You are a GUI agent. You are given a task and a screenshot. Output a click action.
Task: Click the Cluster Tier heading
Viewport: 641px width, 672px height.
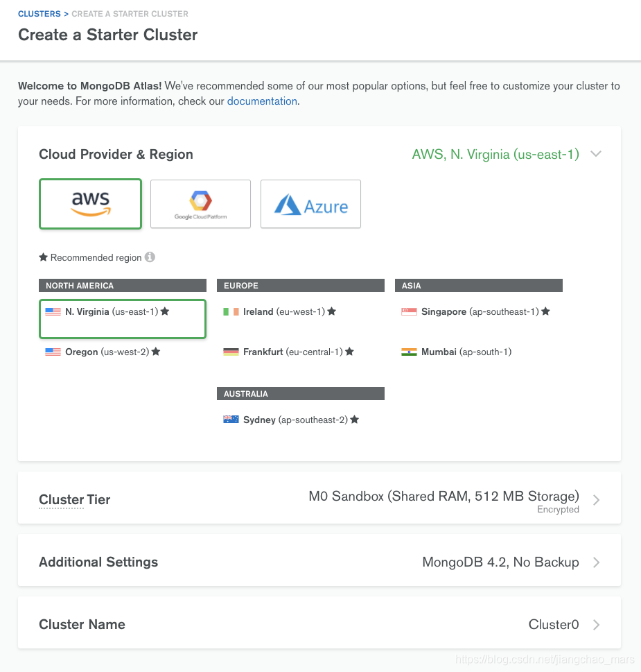75,500
